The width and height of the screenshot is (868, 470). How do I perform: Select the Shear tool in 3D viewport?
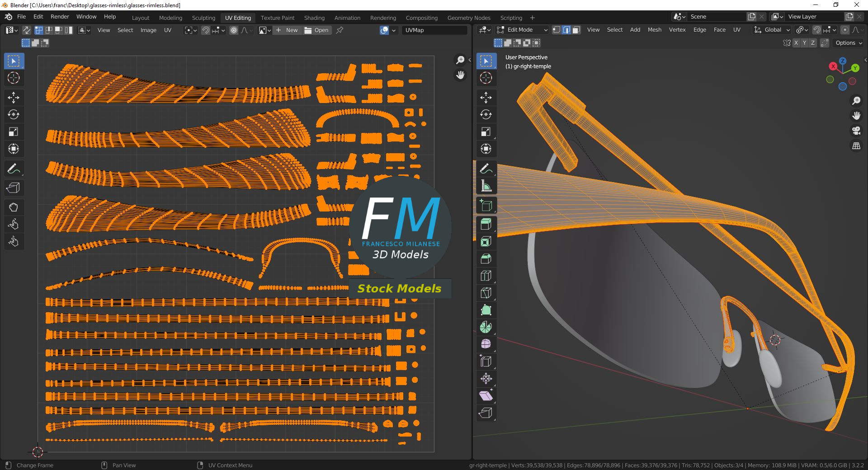pyautogui.click(x=486, y=396)
